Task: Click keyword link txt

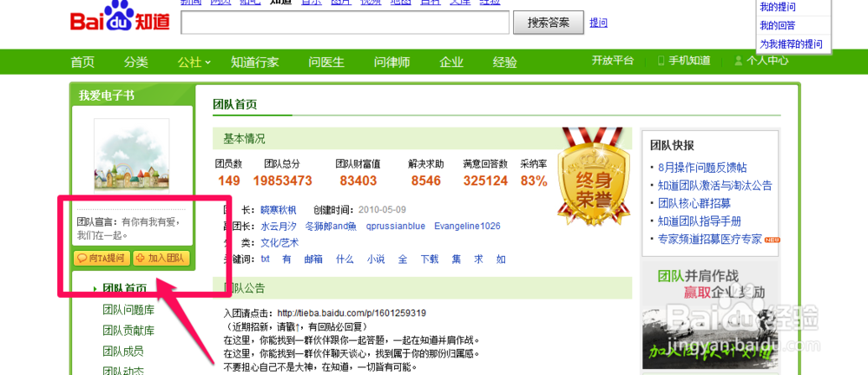Action: pos(266,259)
